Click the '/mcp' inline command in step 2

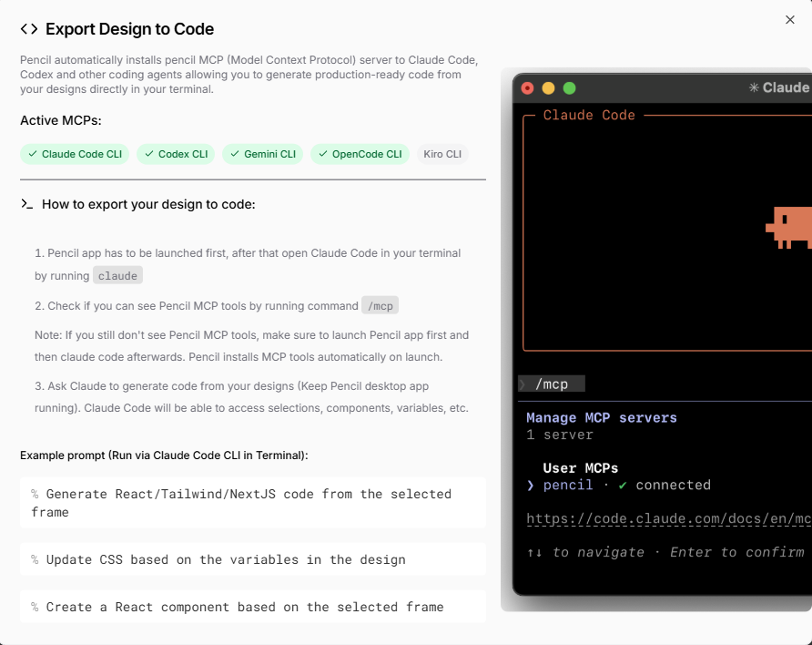coord(381,306)
